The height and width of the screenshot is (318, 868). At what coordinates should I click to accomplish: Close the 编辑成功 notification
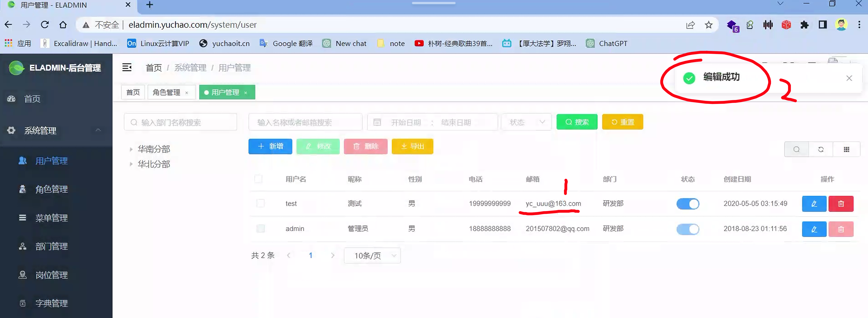(x=849, y=78)
